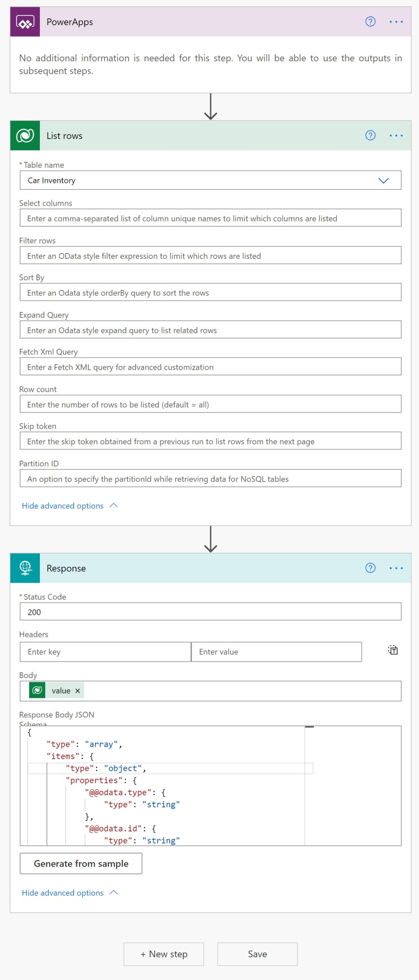This screenshot has height=980, width=419.
Task: Open the PowerApps step ellipsis menu
Action: coord(396,22)
